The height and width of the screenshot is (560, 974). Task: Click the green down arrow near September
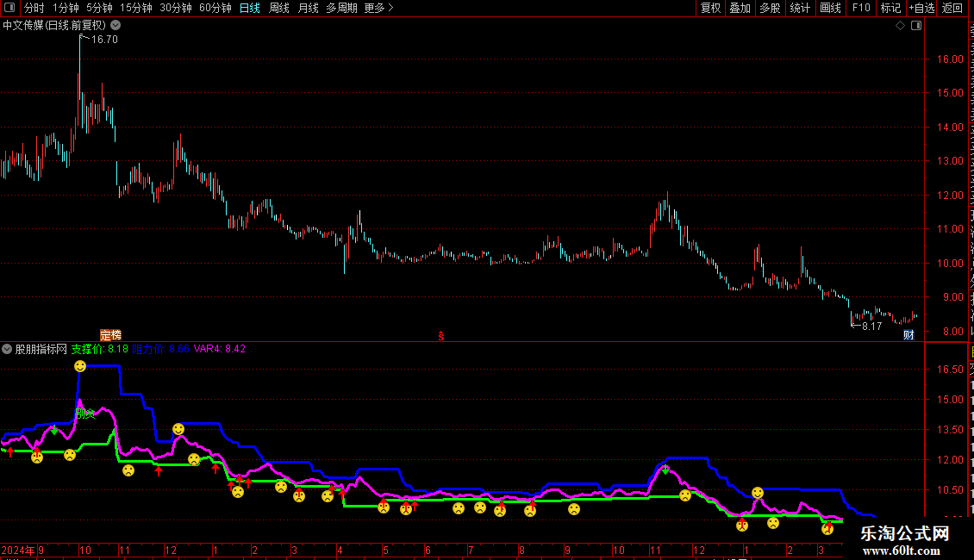tap(54, 430)
